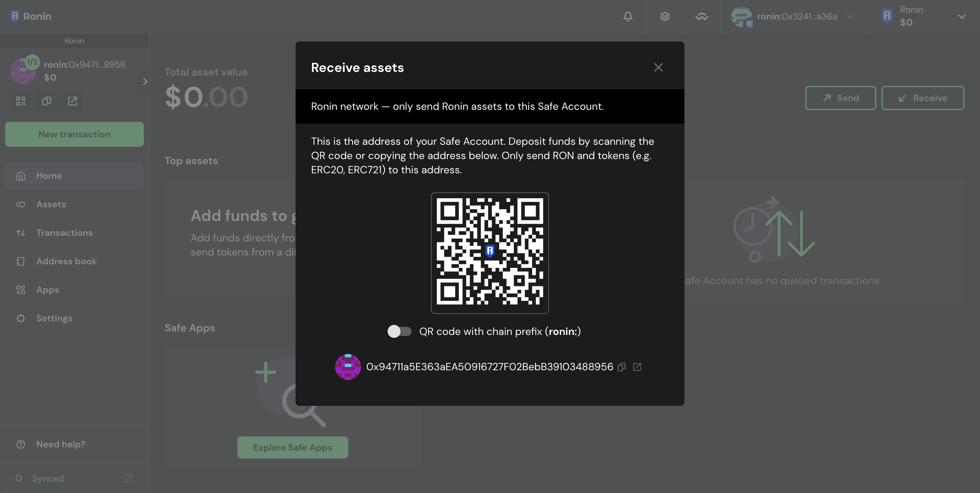Click the Send button
This screenshot has width=980, height=493.
point(840,98)
